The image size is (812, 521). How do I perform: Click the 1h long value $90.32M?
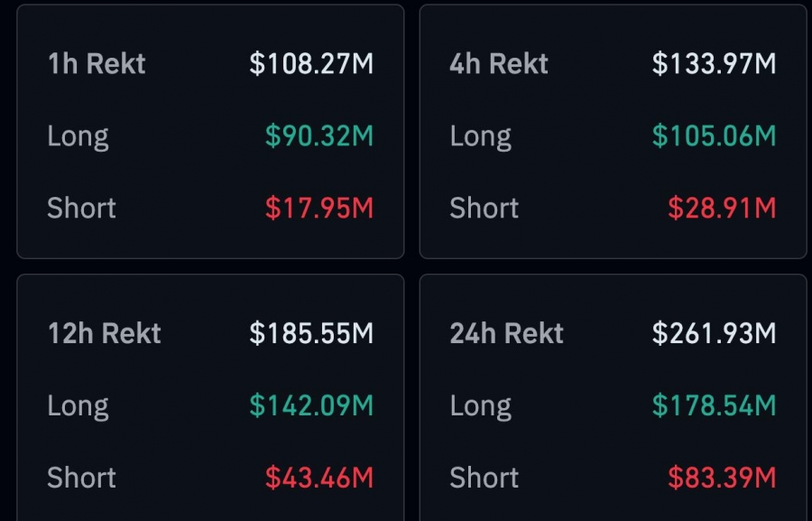pos(318,136)
